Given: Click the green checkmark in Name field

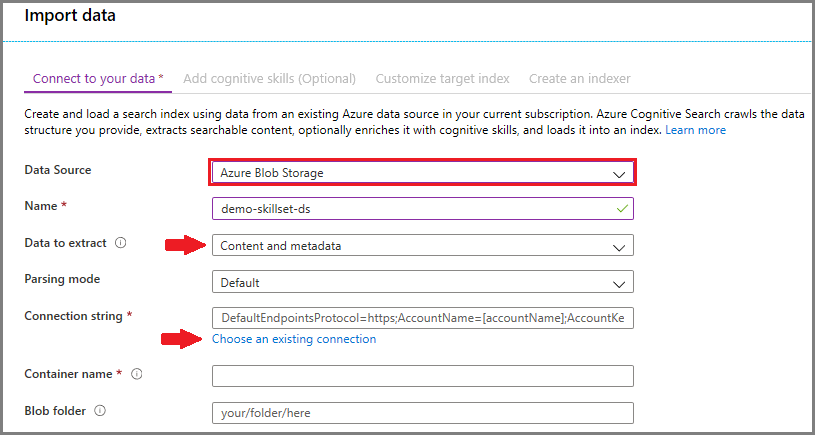Looking at the screenshot, I should pyautogui.click(x=622, y=208).
